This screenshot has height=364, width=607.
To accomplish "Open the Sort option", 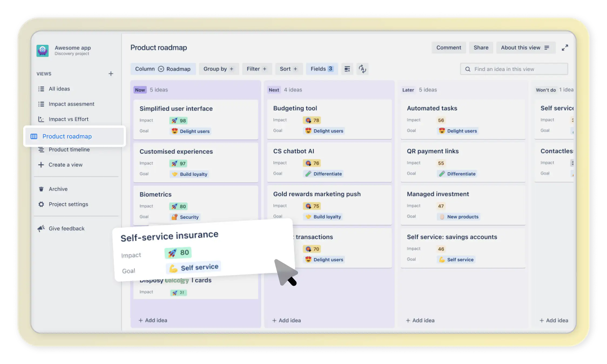I will tap(289, 69).
